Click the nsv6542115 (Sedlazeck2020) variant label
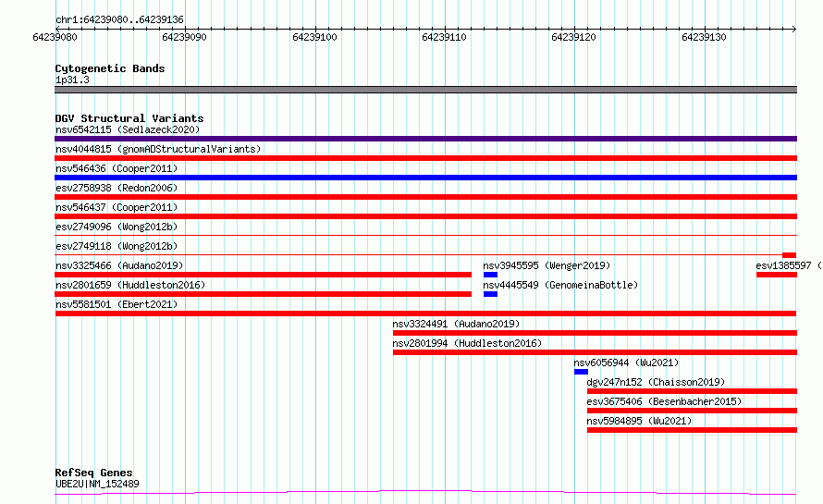Viewport: 823px width, 504px height. click(128, 129)
